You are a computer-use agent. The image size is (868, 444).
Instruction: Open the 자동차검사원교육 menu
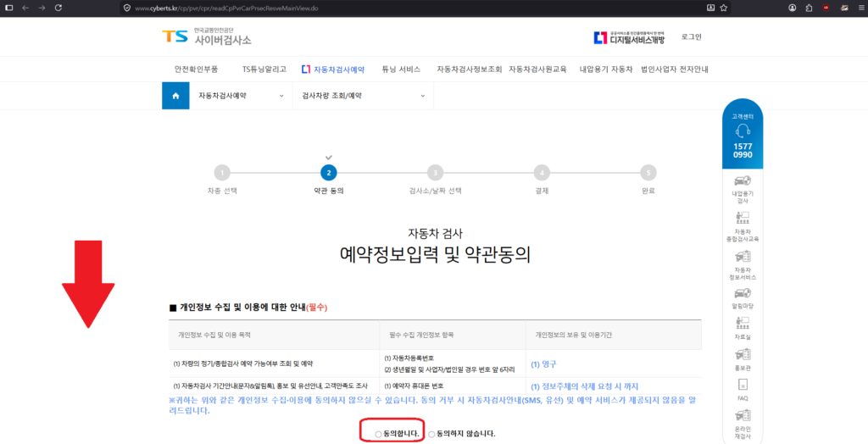click(x=537, y=69)
